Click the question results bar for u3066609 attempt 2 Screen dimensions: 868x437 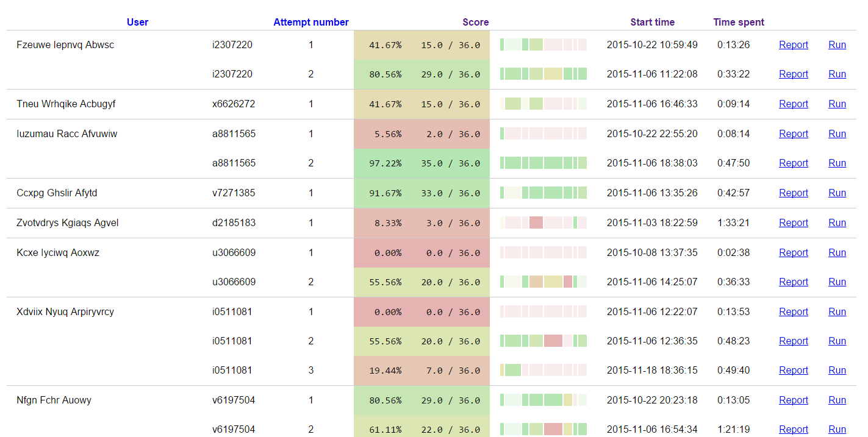543,282
